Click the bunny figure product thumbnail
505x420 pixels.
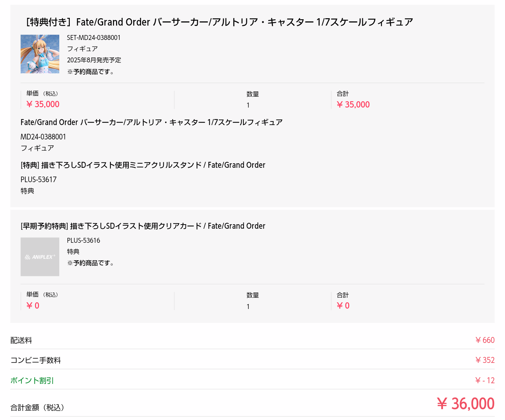pyautogui.click(x=40, y=54)
